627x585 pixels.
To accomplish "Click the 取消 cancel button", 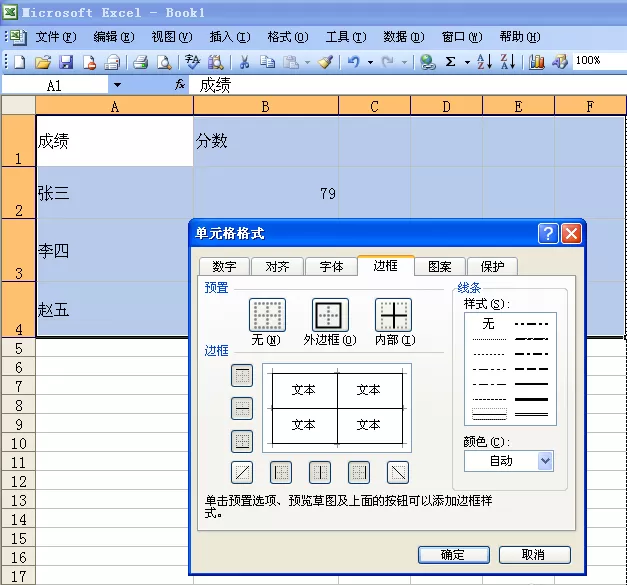I will 535,555.
